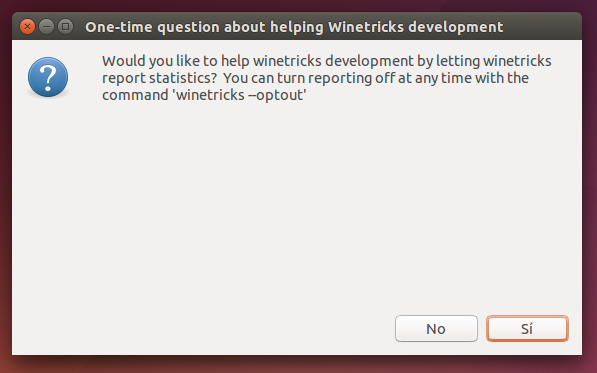Click the 'winetricks --optout' command text
597x373 pixels.
tap(239, 95)
